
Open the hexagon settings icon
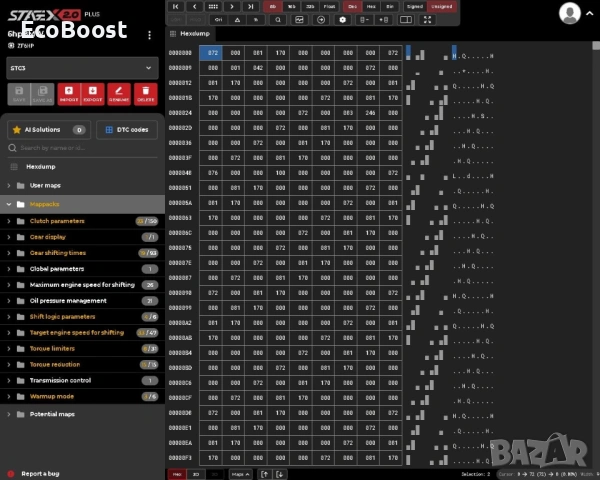click(x=343, y=20)
